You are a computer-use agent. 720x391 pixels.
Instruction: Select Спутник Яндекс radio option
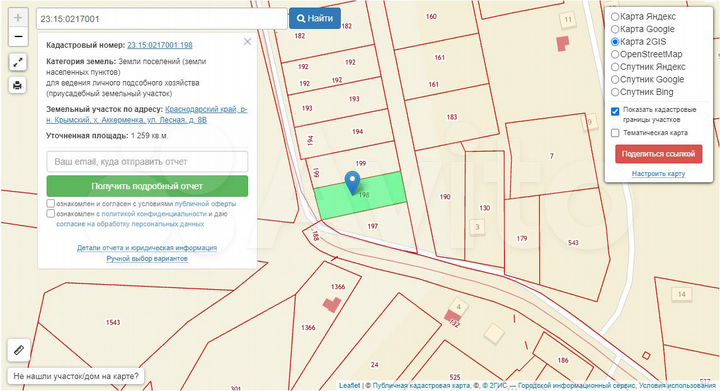point(615,67)
